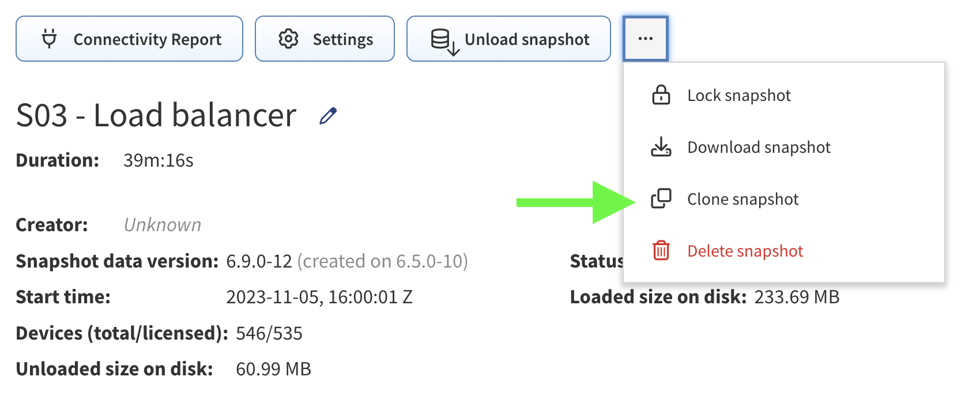Click the clone squares icon in menu

[661, 199]
